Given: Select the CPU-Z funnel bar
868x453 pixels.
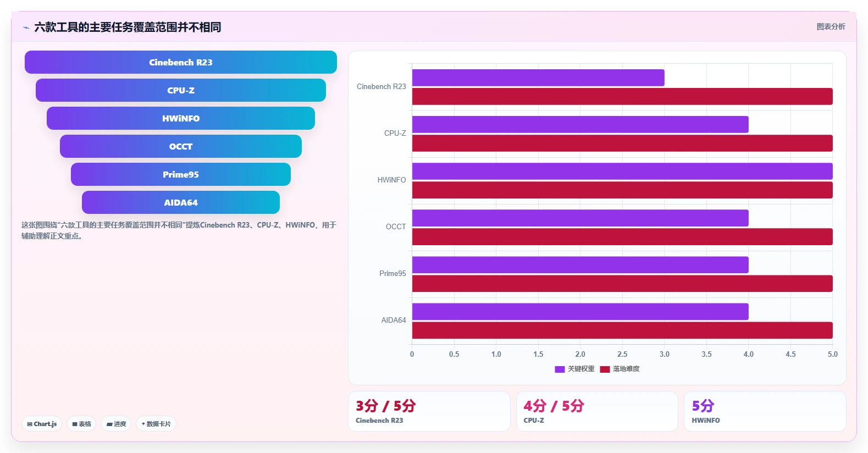Looking at the screenshot, I should [x=181, y=90].
